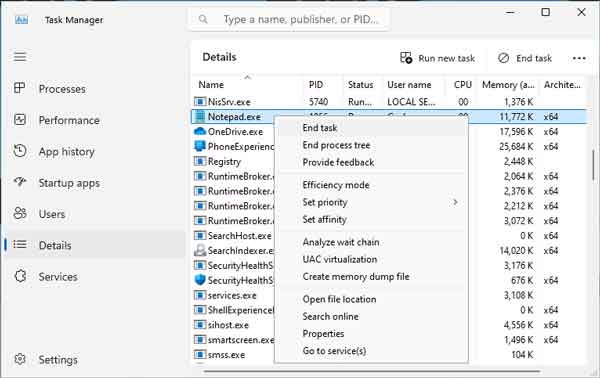The height and width of the screenshot is (378, 600).
Task: Click the Task Manager app icon in title bar
Action: (21, 20)
